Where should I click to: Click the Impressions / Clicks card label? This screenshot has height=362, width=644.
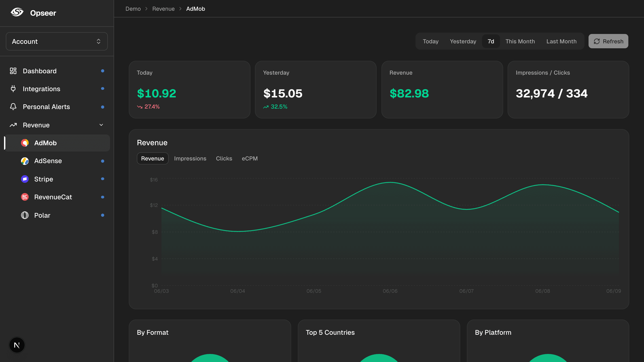pyautogui.click(x=543, y=73)
